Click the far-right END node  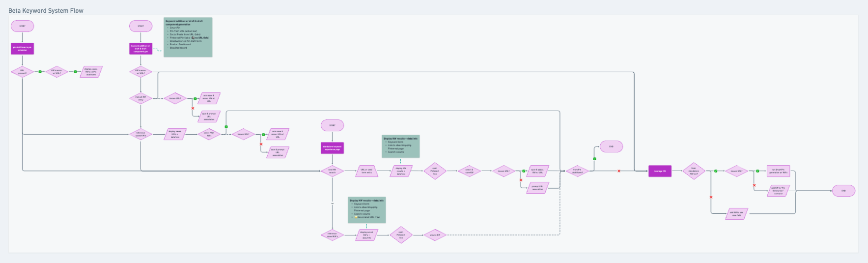tap(844, 191)
